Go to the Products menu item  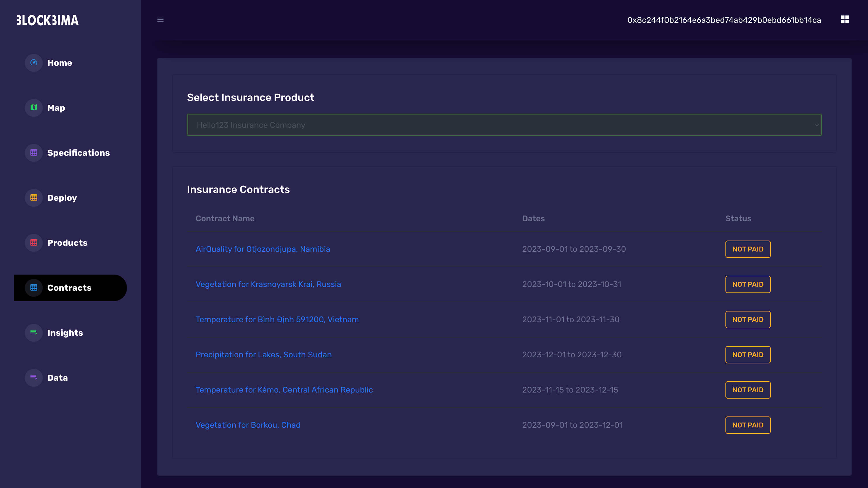click(x=67, y=243)
